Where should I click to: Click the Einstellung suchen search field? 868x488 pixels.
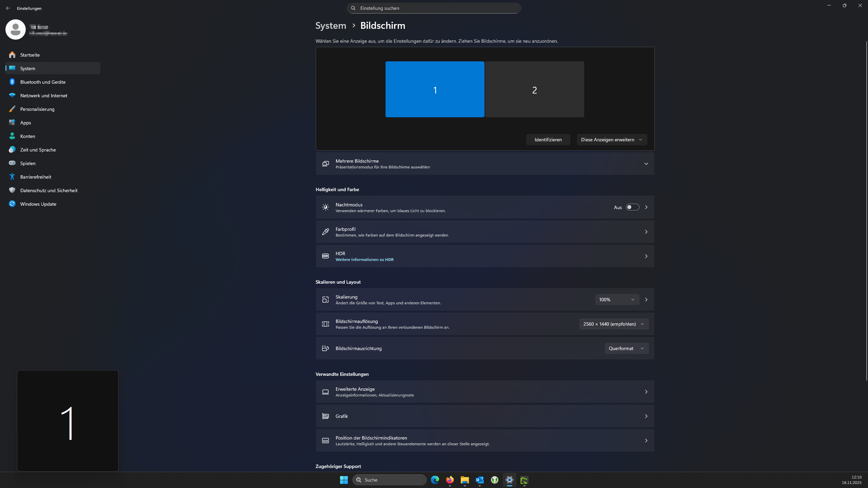coord(434,8)
